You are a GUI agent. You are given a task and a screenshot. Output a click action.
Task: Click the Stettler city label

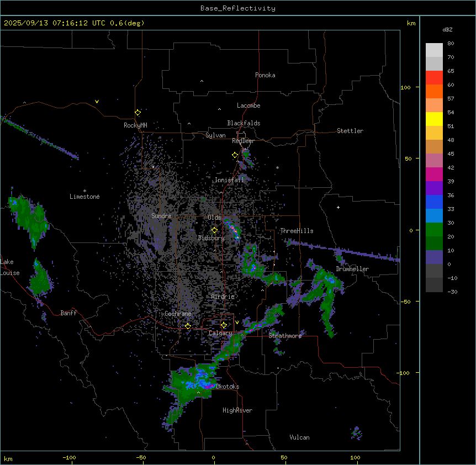pos(350,131)
